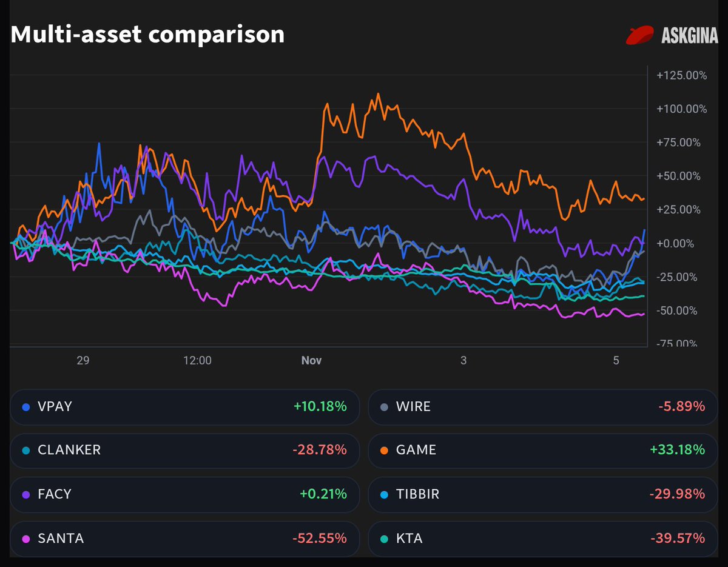Click the green KTA legend dot

coord(383,538)
